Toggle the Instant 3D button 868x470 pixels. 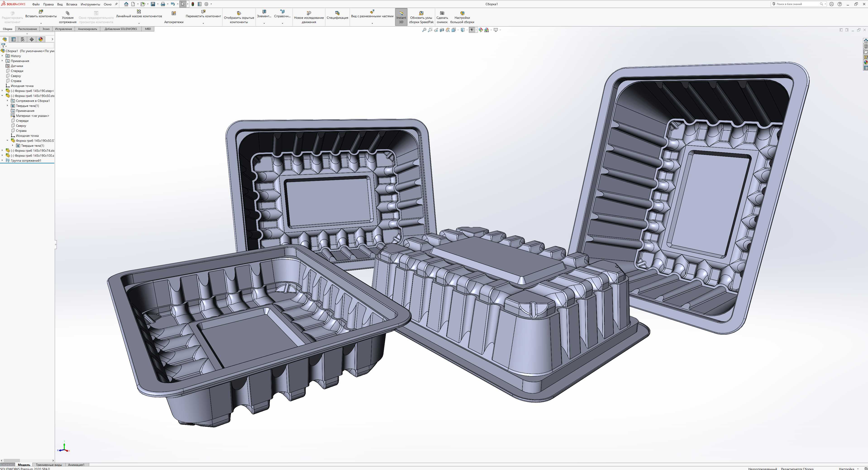[401, 17]
